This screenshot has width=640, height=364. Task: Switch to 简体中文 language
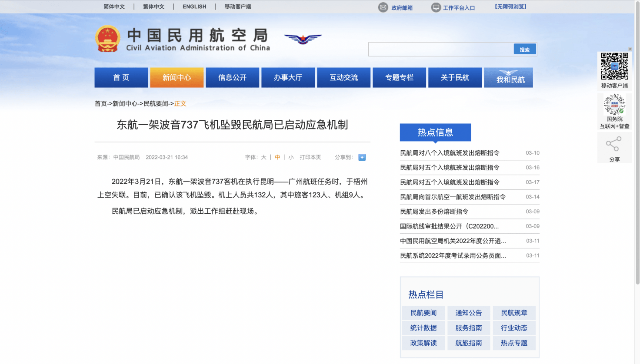(114, 7)
